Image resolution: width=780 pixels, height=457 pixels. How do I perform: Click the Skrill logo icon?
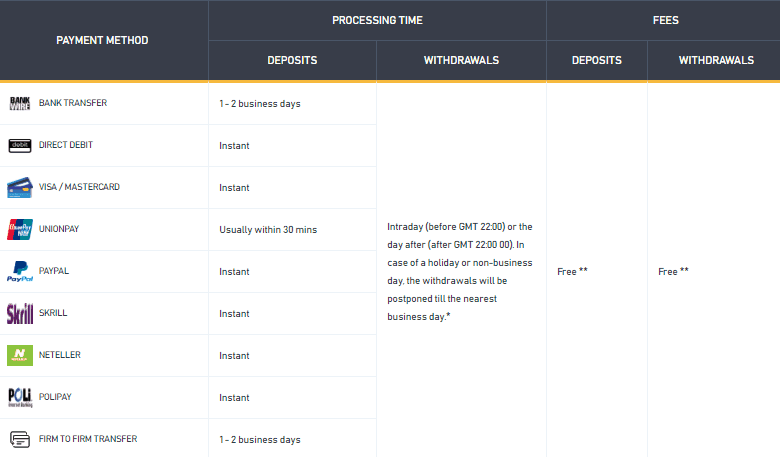(x=20, y=313)
